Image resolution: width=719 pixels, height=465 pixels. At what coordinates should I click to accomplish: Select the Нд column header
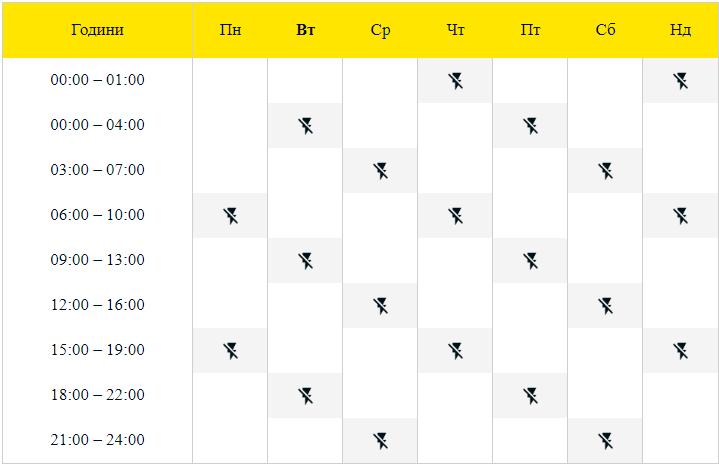(680, 30)
